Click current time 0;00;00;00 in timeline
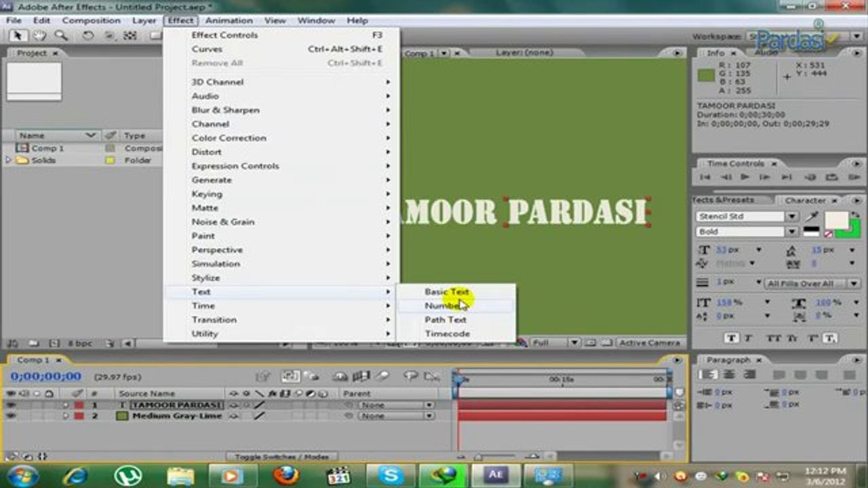 (x=45, y=376)
